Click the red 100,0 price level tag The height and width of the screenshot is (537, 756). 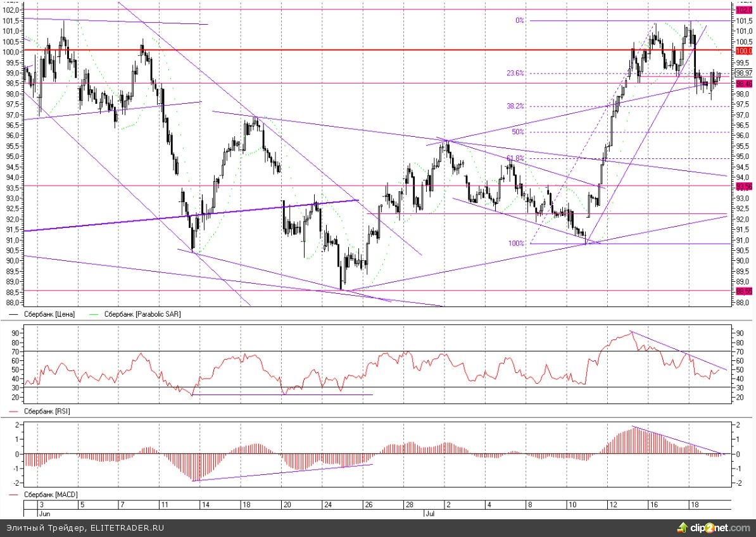[x=743, y=51]
